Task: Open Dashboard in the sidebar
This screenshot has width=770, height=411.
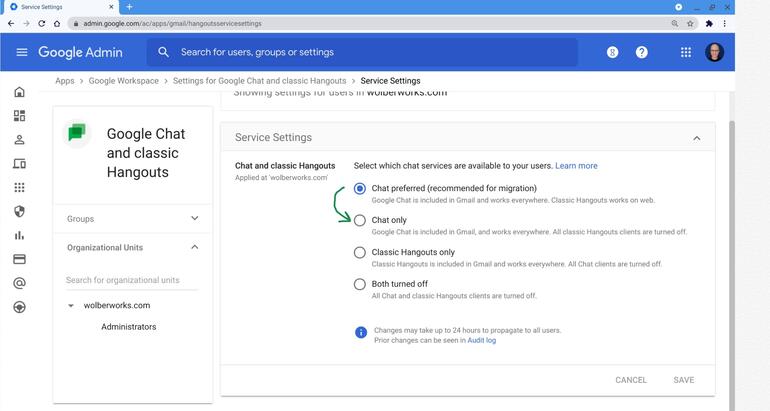Action: pos(20,116)
